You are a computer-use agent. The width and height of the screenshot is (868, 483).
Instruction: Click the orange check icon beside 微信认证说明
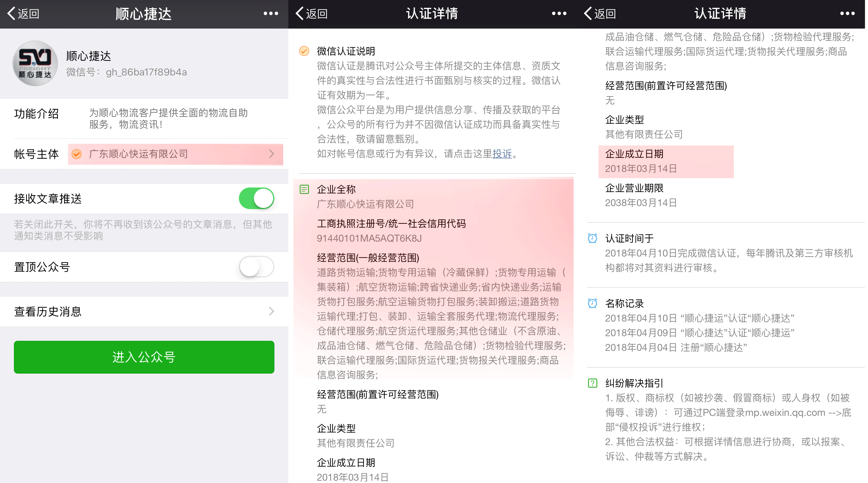304,51
